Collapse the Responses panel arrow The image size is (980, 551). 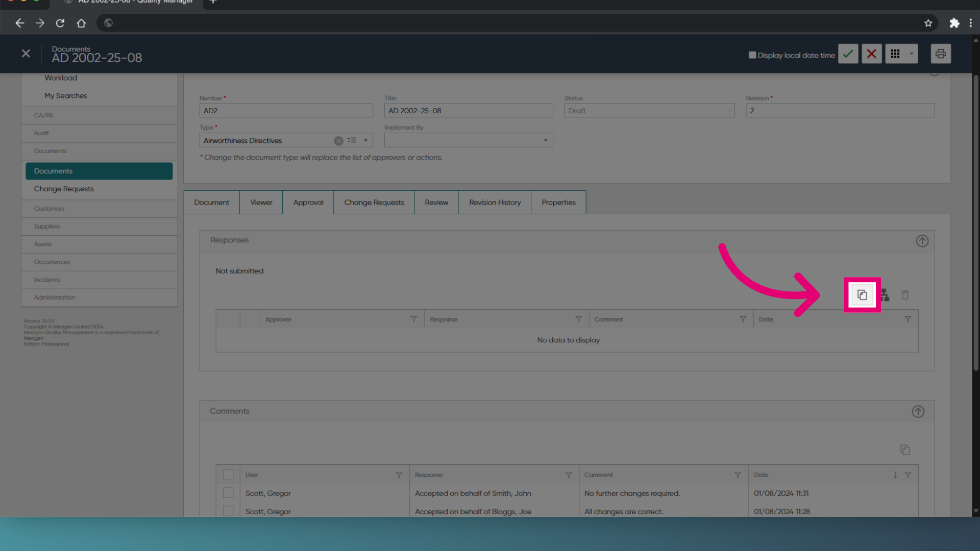tap(922, 241)
